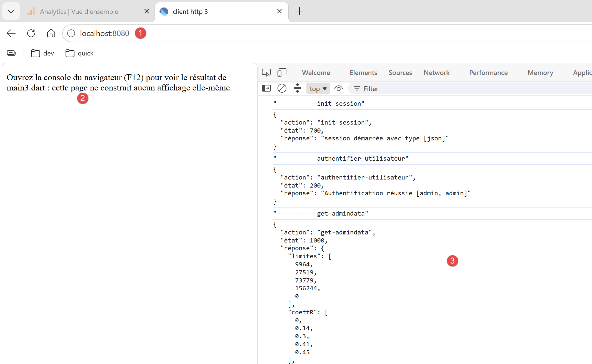
Task: Click the init-session separator log line
Action: (319, 103)
